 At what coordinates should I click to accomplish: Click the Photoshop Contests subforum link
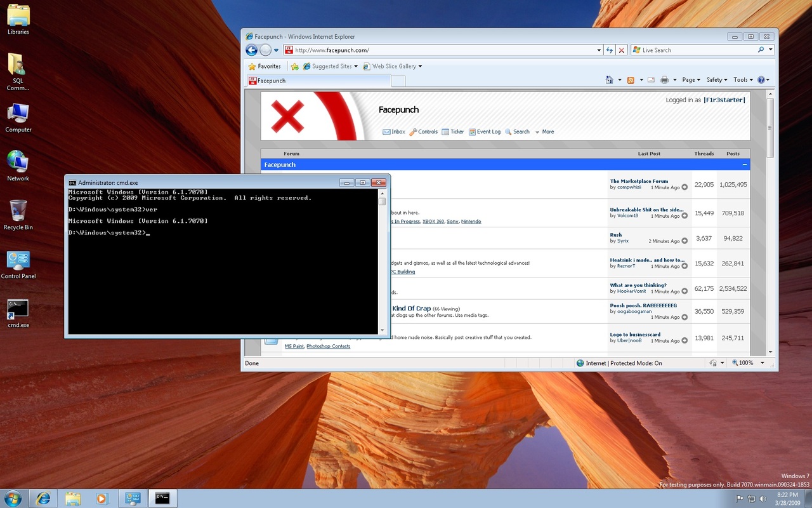pyautogui.click(x=328, y=346)
